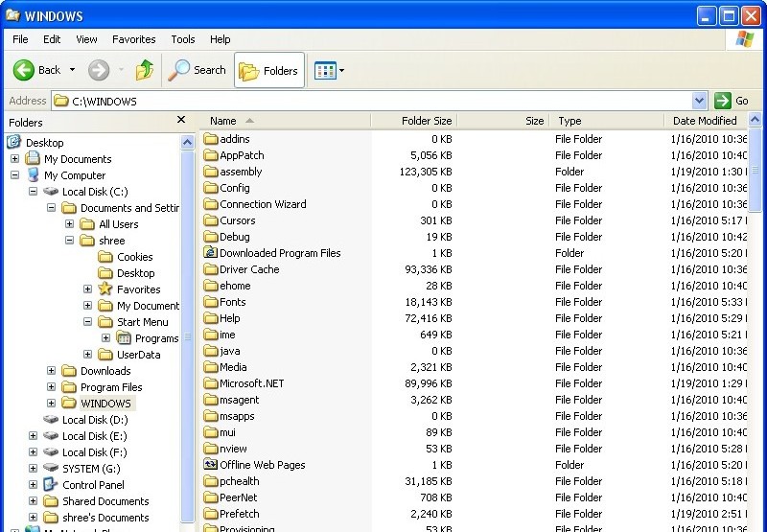Select the AppPatch folder icon

click(x=211, y=155)
